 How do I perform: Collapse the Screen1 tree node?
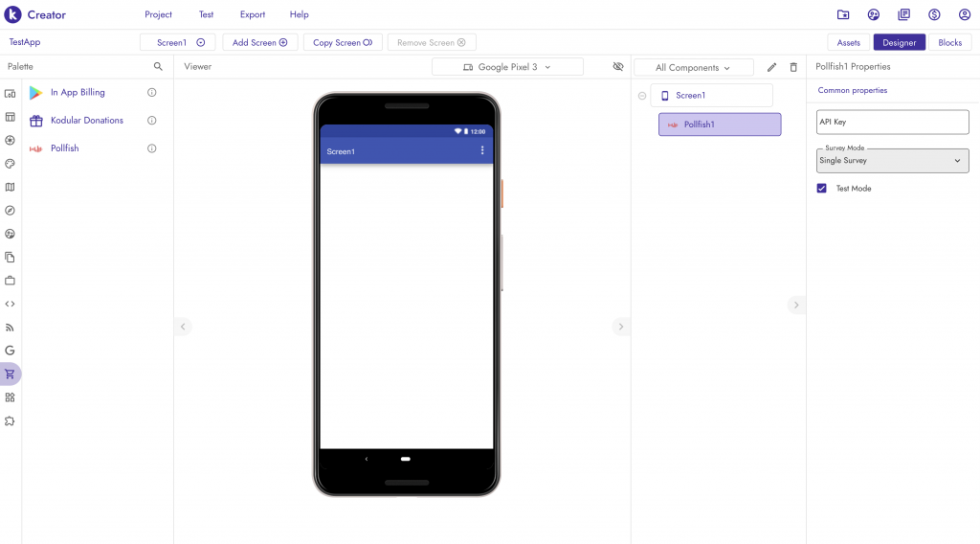pos(642,96)
